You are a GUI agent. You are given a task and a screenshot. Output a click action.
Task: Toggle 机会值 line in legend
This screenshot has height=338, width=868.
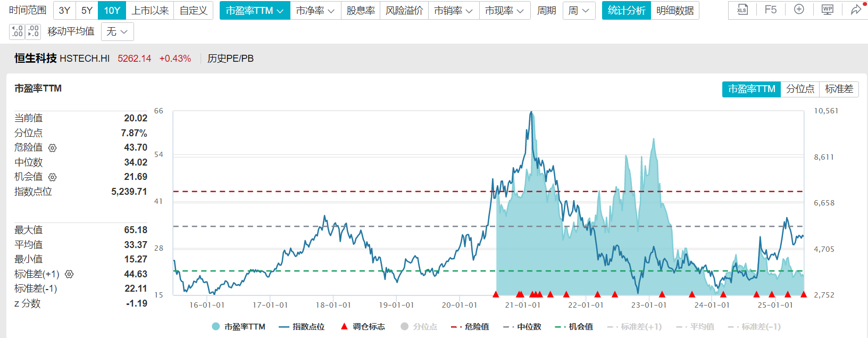click(574, 327)
